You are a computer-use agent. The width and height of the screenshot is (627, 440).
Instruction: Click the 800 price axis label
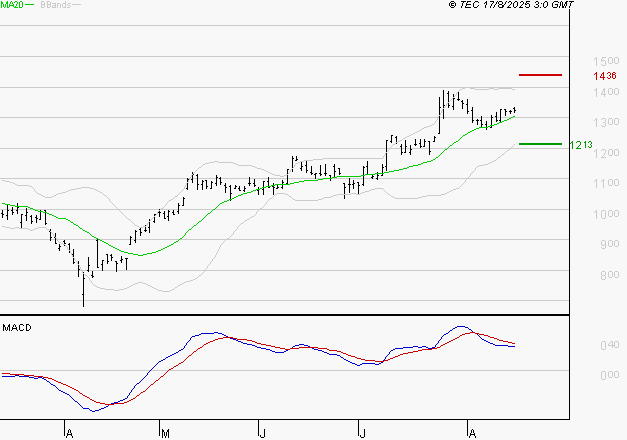tap(610, 275)
